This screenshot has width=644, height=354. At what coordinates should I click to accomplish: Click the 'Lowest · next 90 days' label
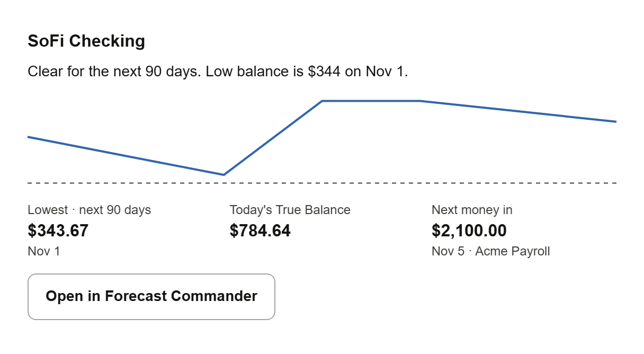click(x=89, y=210)
